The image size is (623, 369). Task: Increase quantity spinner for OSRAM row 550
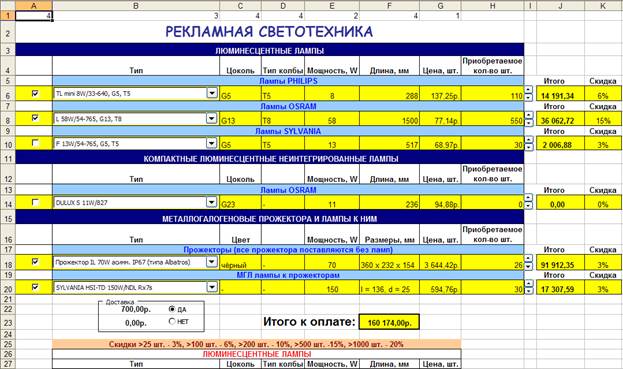[x=528, y=115]
